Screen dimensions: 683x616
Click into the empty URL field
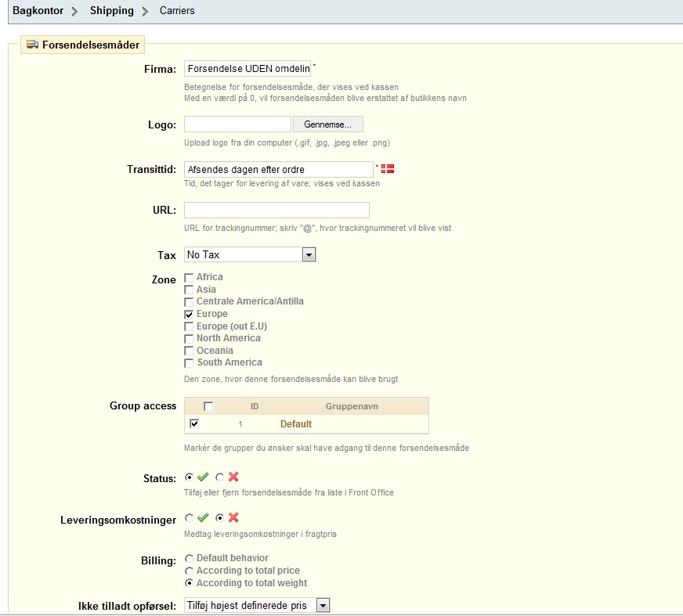tap(276, 211)
